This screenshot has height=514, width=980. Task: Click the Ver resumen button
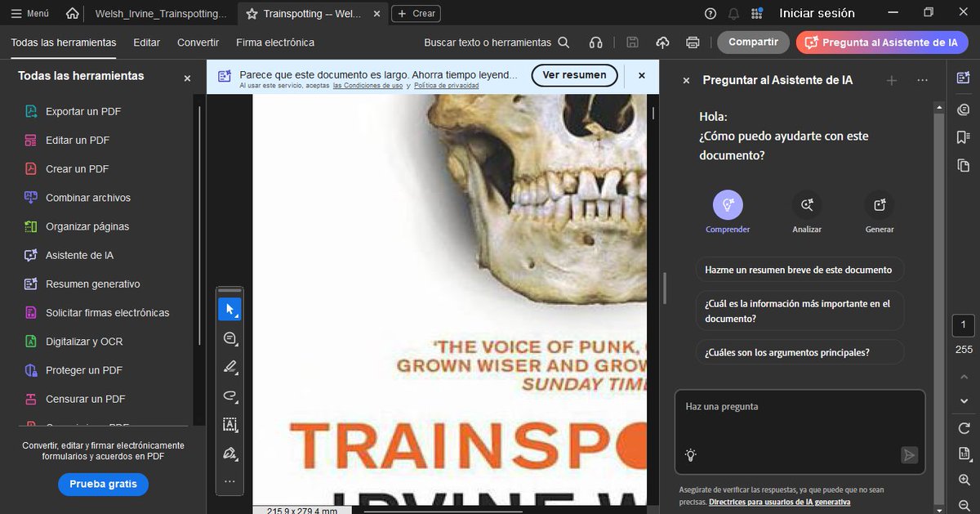tap(574, 75)
